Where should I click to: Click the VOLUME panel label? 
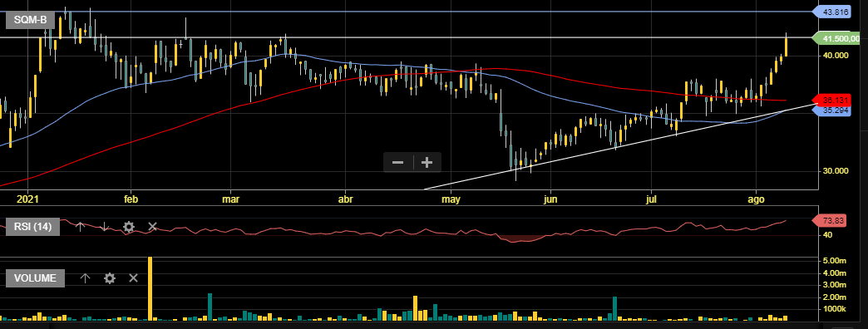coord(36,278)
